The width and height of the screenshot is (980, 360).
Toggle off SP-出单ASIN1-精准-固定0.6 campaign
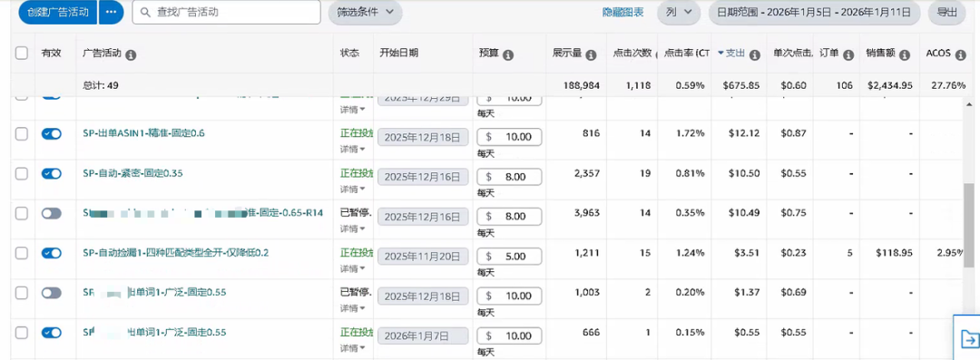(x=51, y=133)
